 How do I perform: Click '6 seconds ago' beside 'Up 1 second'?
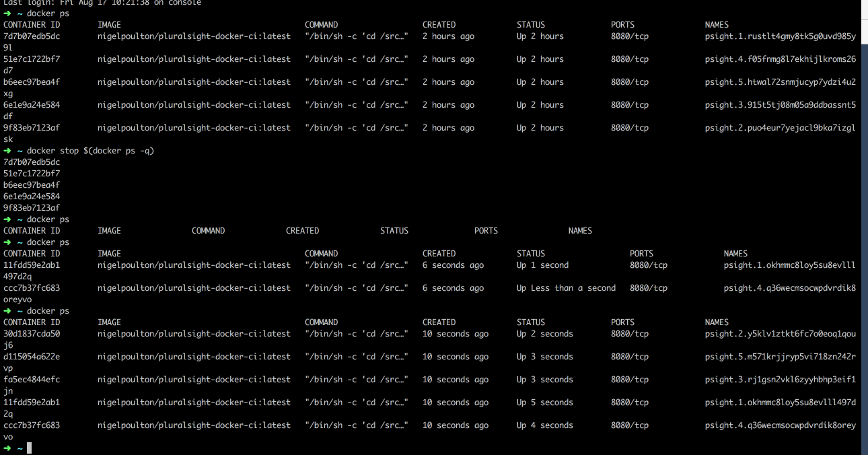454,265
